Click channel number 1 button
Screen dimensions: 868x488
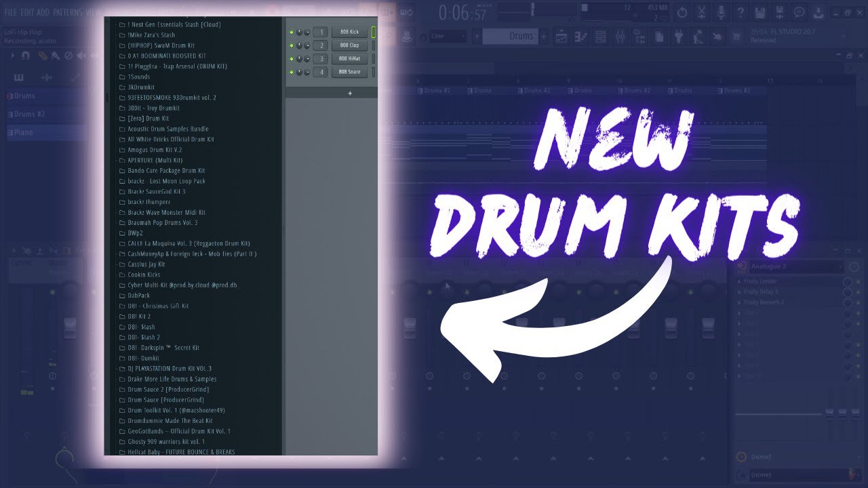click(319, 33)
